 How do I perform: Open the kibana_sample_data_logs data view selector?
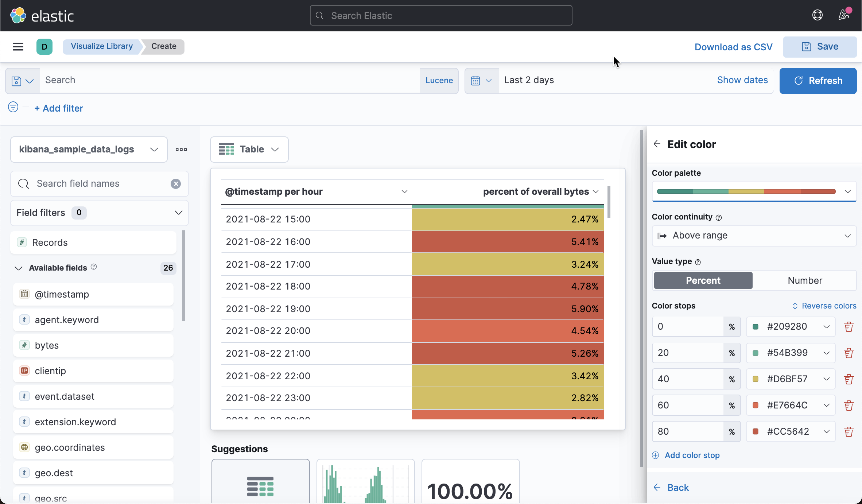(x=89, y=150)
